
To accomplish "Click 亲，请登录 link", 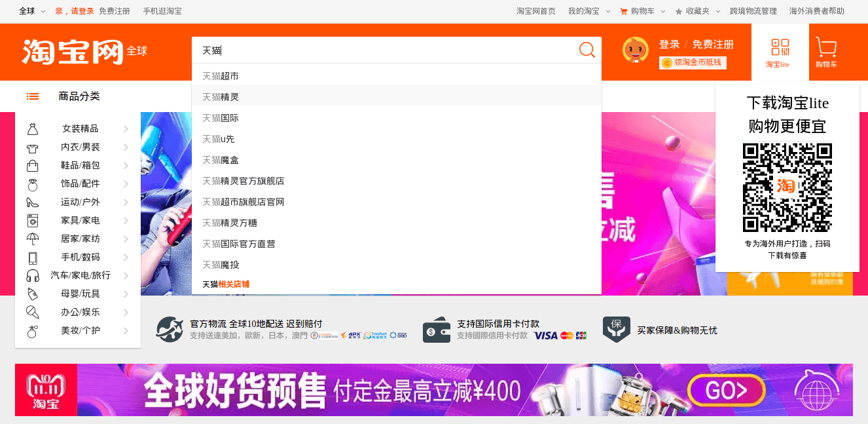I will [75, 11].
